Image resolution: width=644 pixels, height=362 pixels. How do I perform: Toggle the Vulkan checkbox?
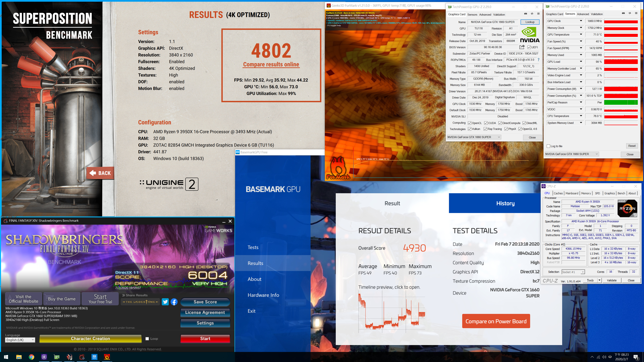[x=470, y=129]
